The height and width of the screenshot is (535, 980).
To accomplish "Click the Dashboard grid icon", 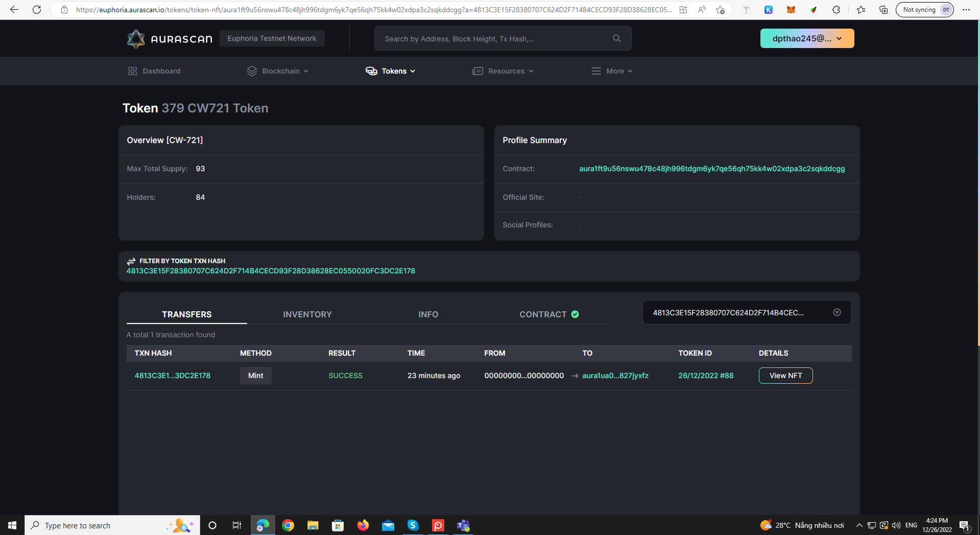I will pos(132,71).
